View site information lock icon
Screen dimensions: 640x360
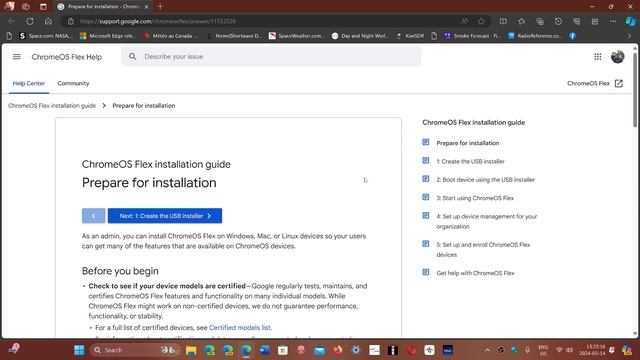tap(71, 21)
